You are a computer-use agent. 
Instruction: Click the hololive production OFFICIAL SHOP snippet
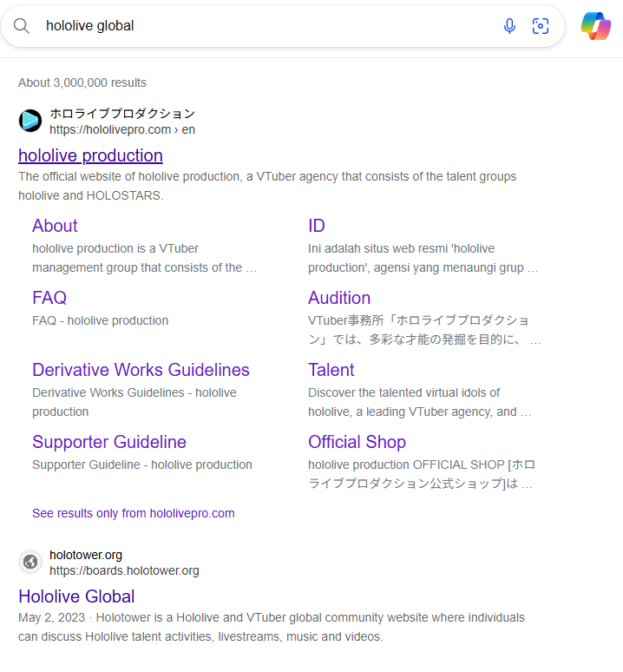pyautogui.click(x=422, y=474)
